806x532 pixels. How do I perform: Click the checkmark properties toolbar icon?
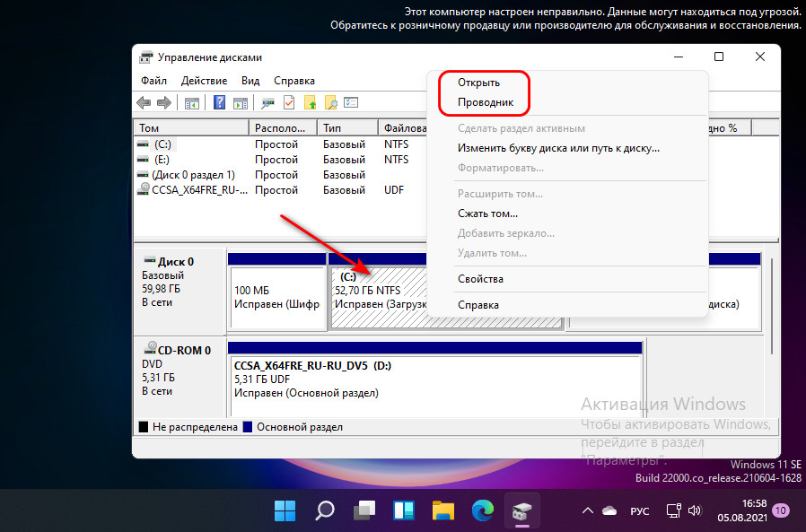pyautogui.click(x=289, y=102)
